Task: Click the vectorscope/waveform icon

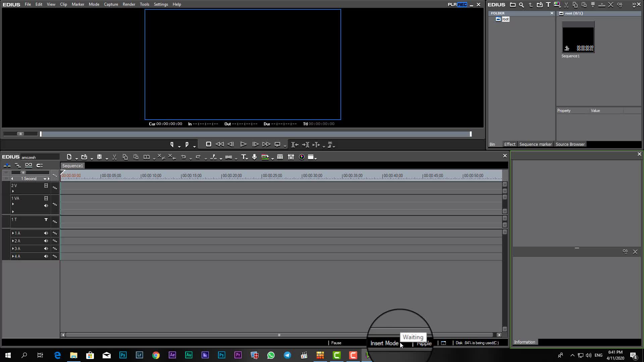Action: 302,157
